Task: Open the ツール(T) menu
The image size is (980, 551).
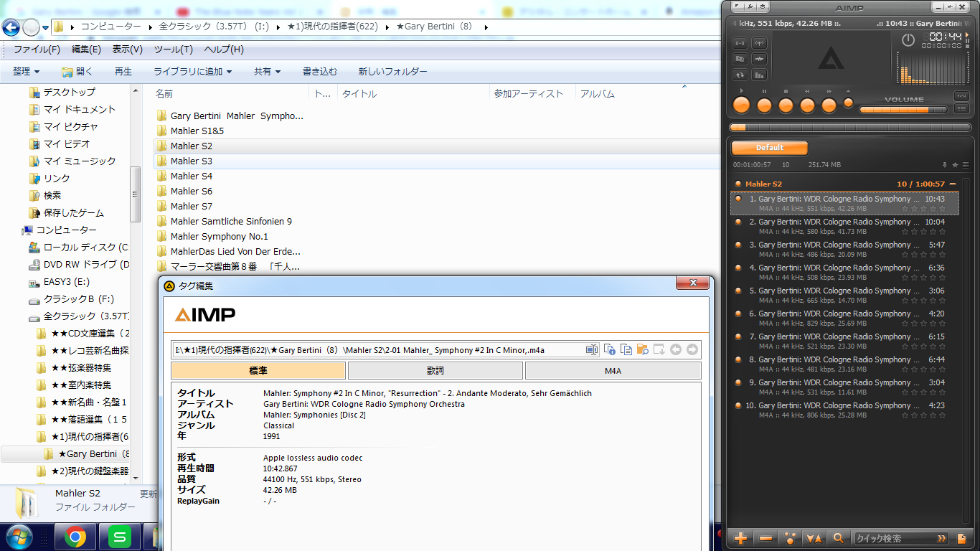Action: (x=173, y=50)
